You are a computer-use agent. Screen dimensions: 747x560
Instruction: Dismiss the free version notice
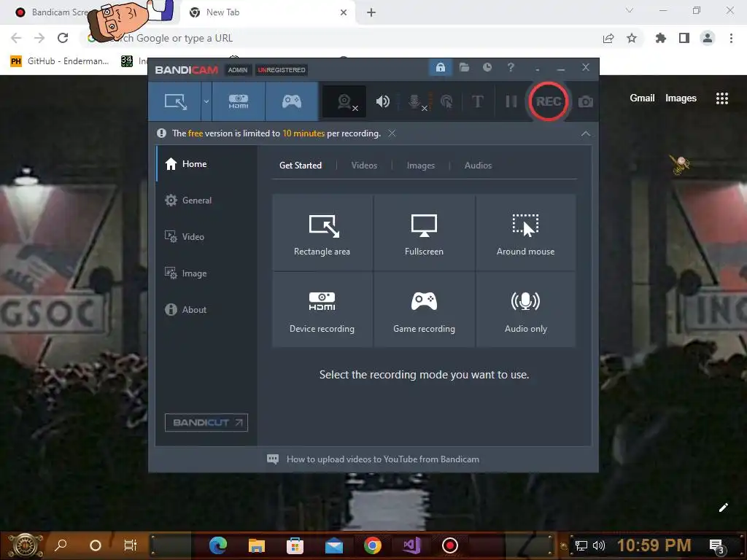pyautogui.click(x=392, y=133)
